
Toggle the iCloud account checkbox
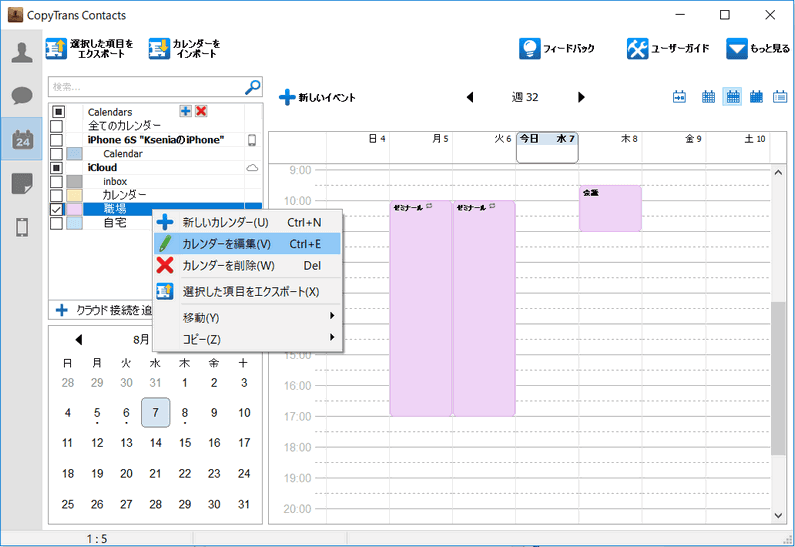[x=56, y=168]
